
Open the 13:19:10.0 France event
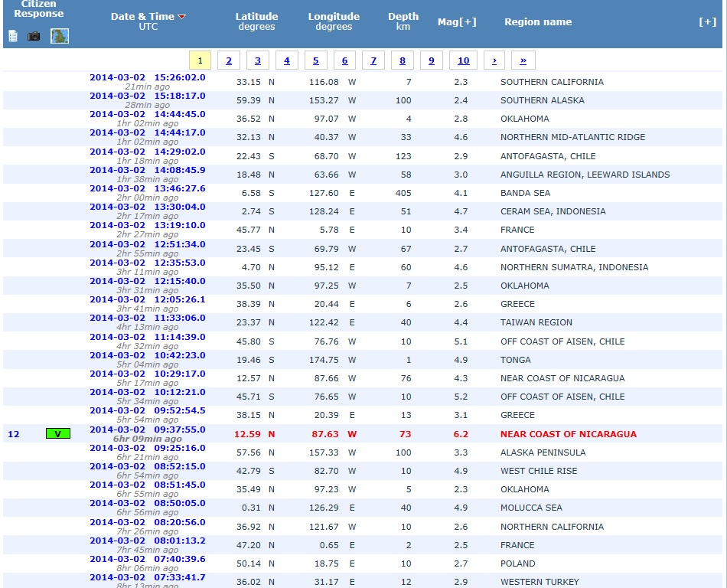[148, 225]
